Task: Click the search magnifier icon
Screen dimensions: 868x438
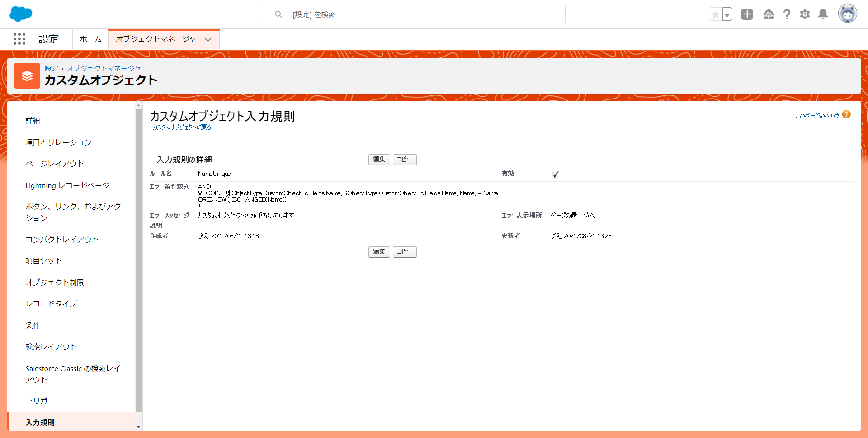Action: tap(278, 14)
